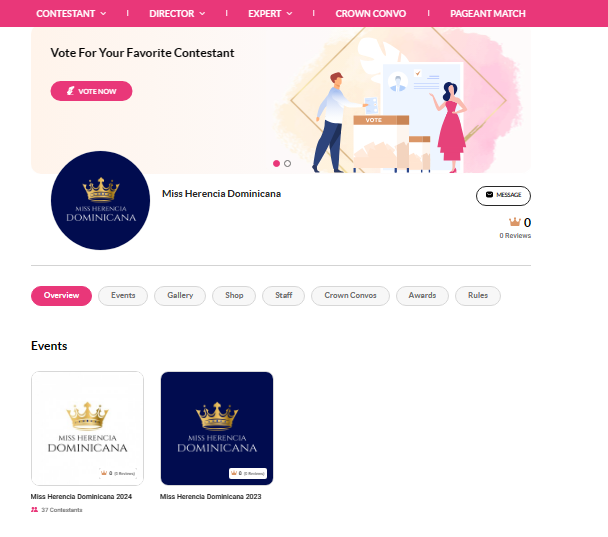Open the Awards tab
608x537 pixels.
(x=422, y=296)
